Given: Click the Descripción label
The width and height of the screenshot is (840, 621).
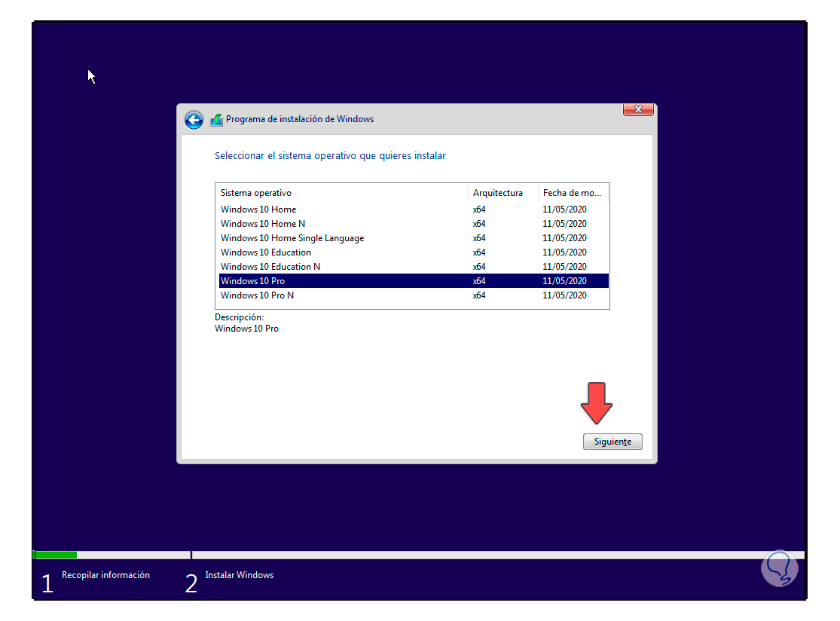Looking at the screenshot, I should click(x=239, y=317).
